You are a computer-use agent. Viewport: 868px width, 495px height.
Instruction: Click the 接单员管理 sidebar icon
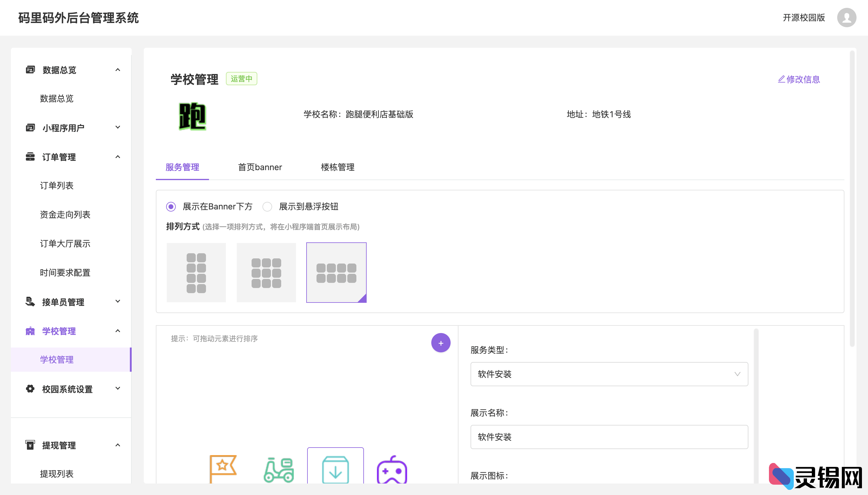point(30,302)
